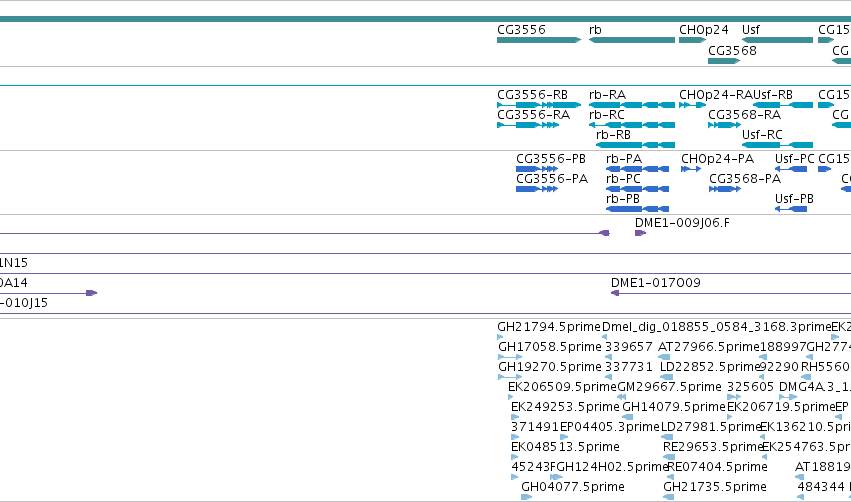Select EST GH17058.5prime
Image resolution: width=851 pixels, height=502 pixels.
(x=510, y=357)
